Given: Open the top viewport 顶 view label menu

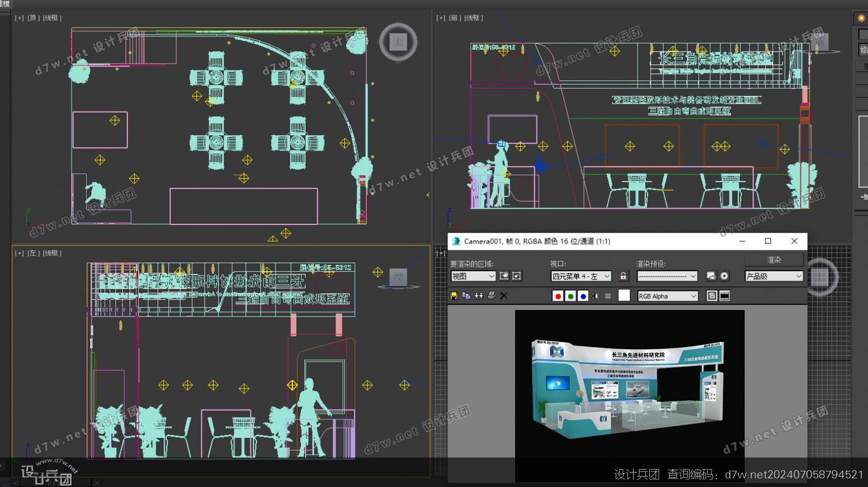Looking at the screenshot, I should click(34, 18).
